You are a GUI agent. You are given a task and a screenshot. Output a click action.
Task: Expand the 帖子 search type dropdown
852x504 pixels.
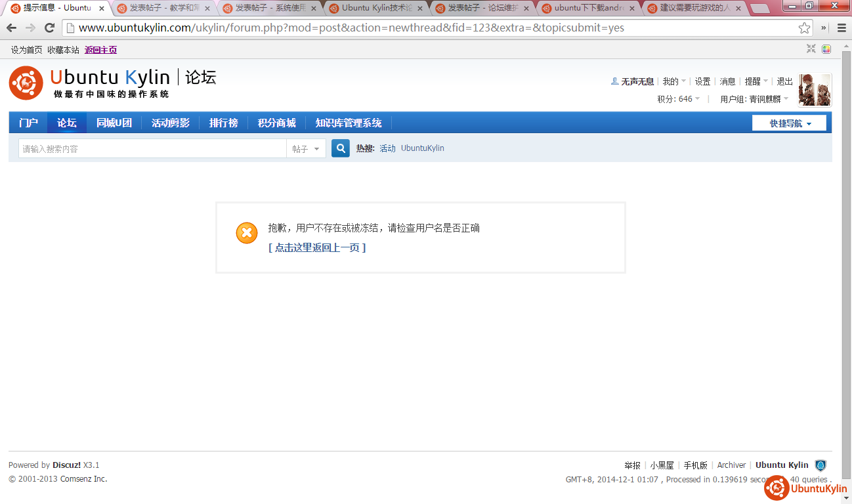pos(306,149)
